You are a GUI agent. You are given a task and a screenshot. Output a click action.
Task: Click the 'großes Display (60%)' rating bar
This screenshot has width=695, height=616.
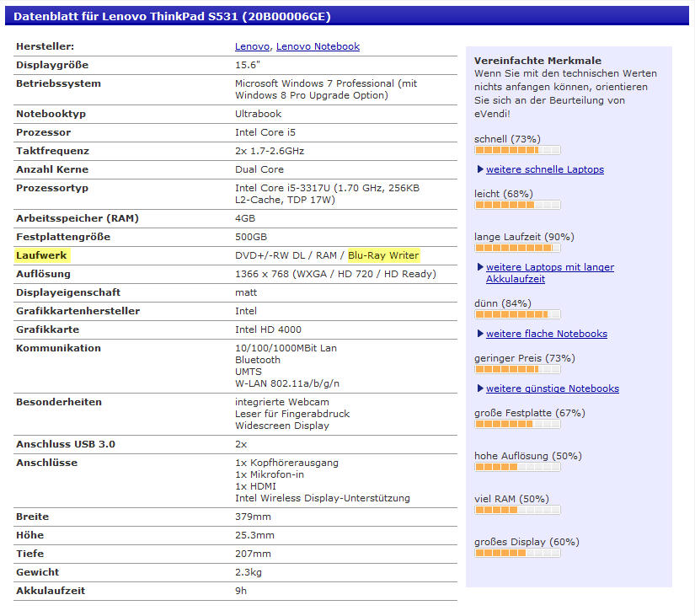point(517,553)
